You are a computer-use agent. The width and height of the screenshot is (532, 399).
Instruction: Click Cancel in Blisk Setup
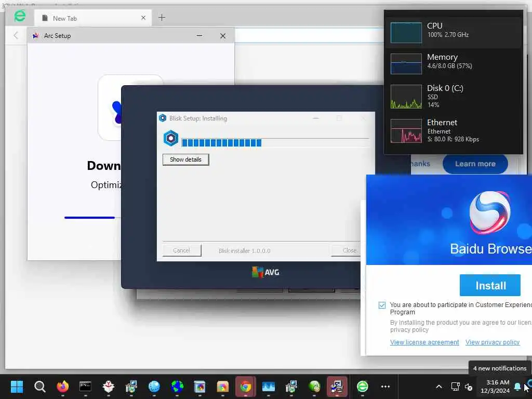181,250
